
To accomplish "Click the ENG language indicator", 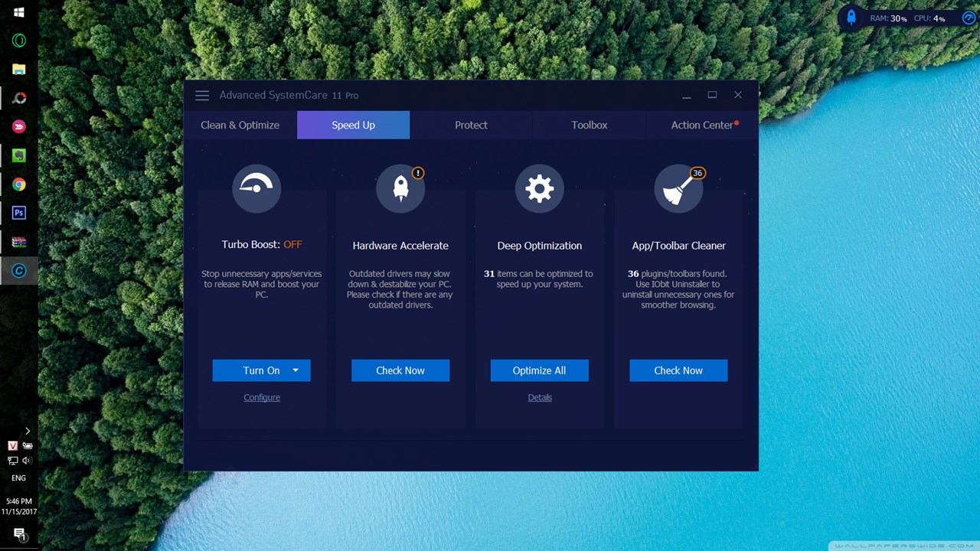I will tap(18, 478).
